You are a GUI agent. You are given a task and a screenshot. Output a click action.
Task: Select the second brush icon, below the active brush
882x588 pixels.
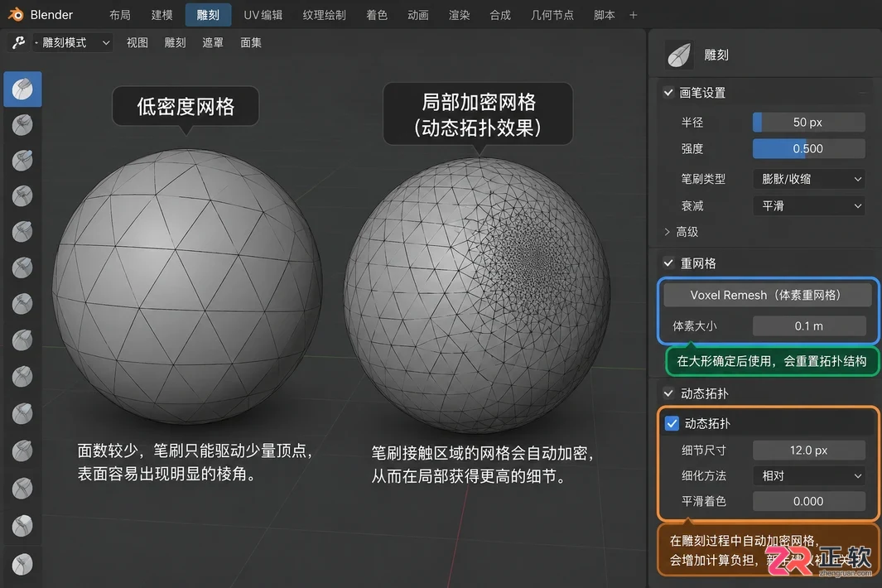point(22,125)
